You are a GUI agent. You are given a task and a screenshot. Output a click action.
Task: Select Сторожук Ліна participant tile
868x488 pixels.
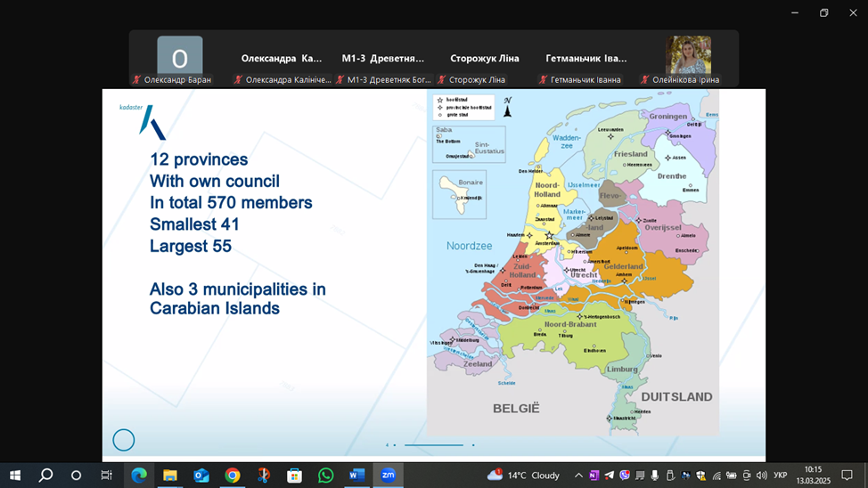click(485, 59)
